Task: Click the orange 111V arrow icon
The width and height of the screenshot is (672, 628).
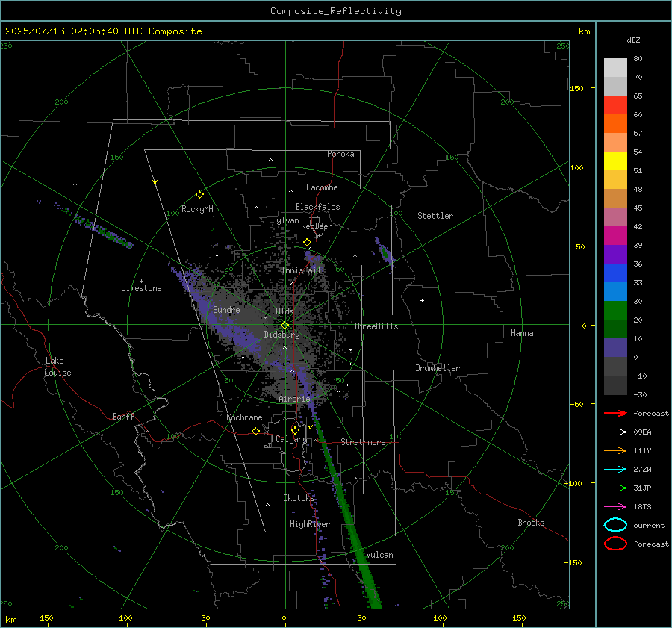Action: tap(615, 450)
